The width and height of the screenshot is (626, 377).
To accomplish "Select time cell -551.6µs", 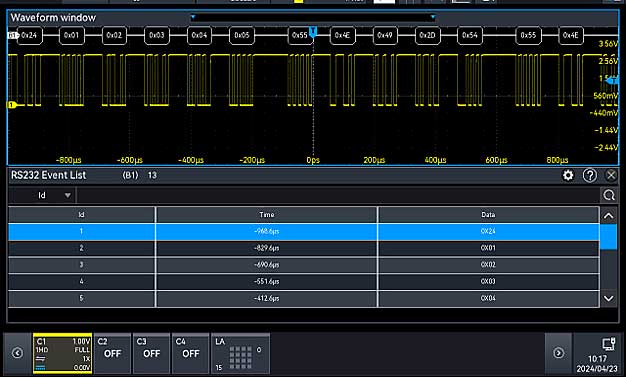I will (267, 282).
